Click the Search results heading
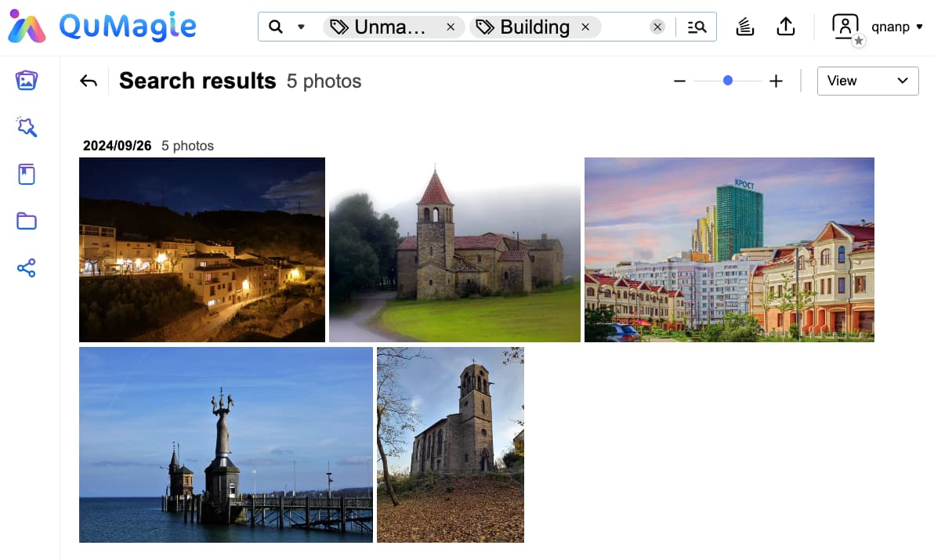934x560 pixels. [197, 81]
